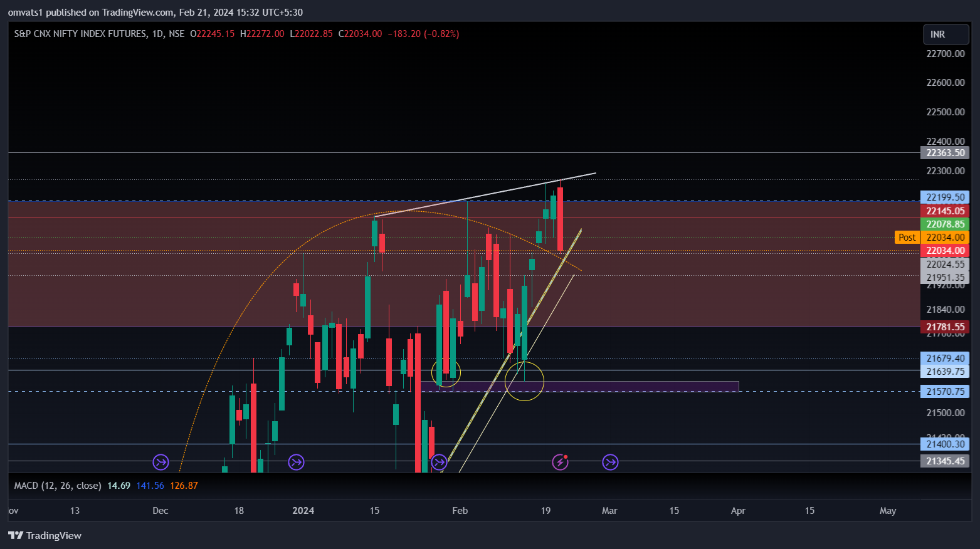Click the Mar label on time axis
980x549 pixels.
coord(609,511)
